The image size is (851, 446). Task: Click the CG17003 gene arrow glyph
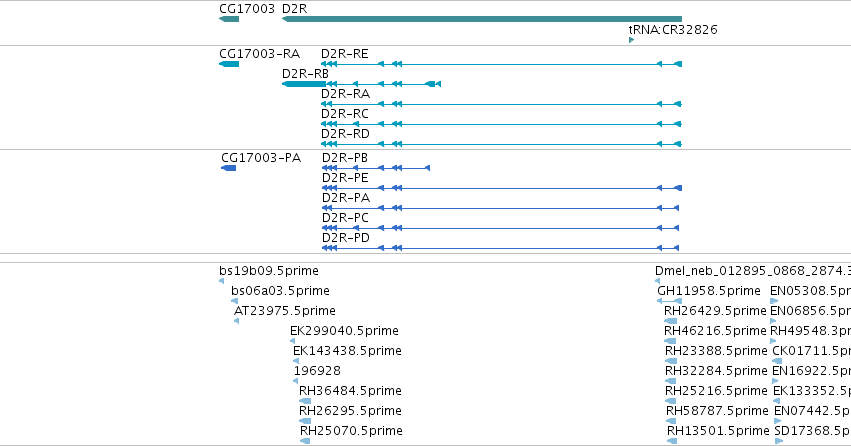(229, 19)
